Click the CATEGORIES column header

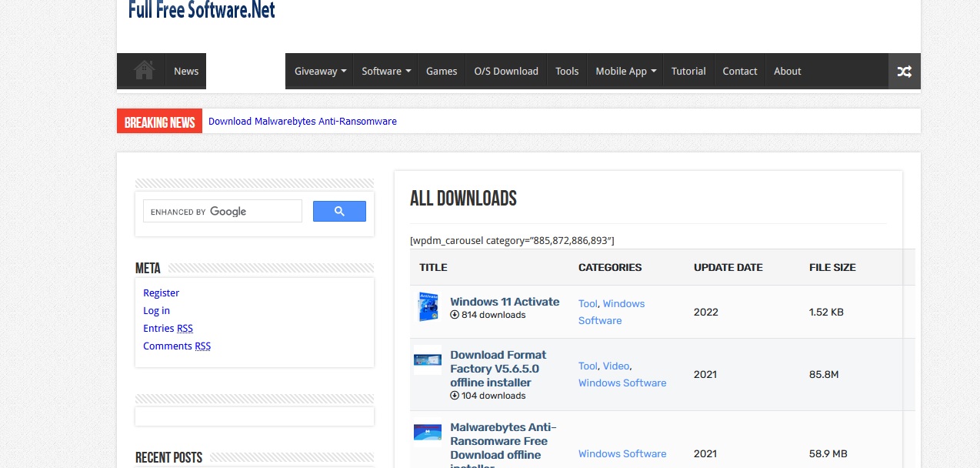pyautogui.click(x=610, y=267)
